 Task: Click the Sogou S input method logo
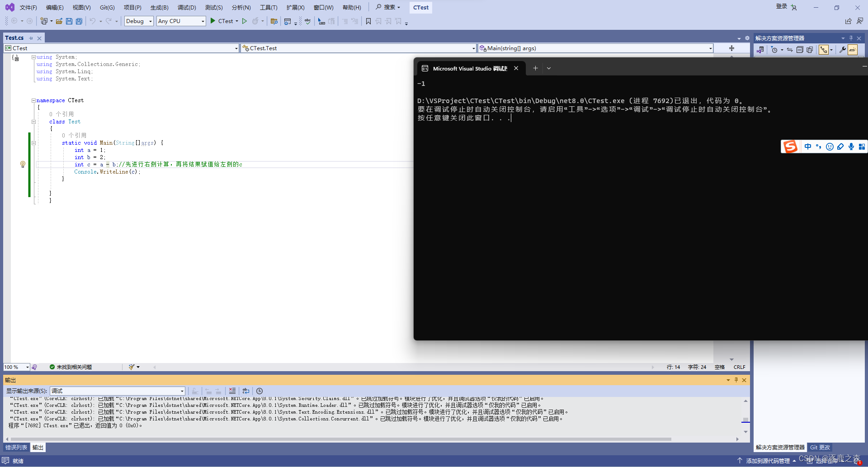(x=790, y=146)
